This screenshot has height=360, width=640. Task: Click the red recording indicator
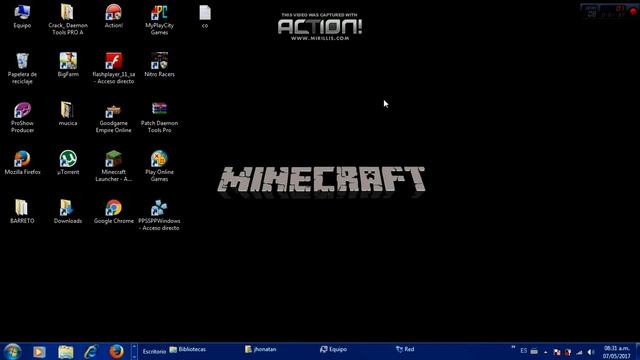pos(633,11)
